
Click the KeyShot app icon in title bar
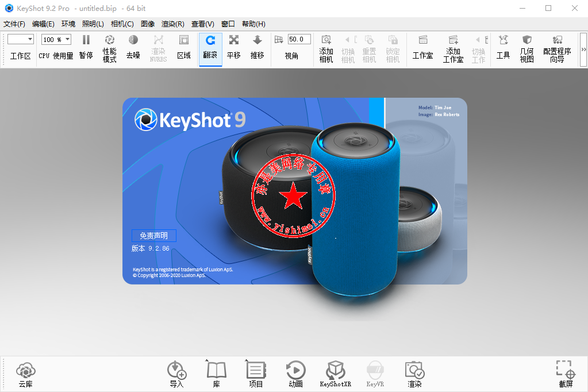coord(9,8)
